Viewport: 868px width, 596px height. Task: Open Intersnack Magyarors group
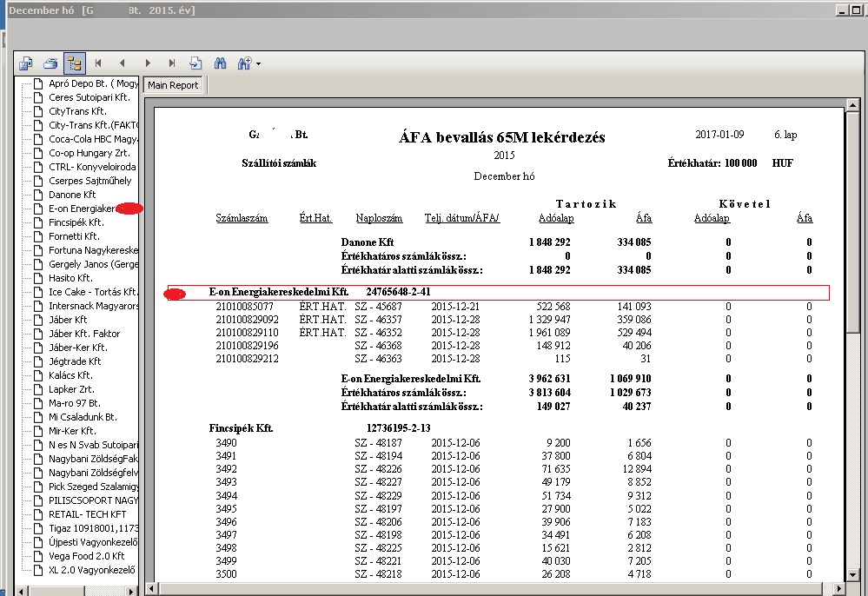(93, 306)
